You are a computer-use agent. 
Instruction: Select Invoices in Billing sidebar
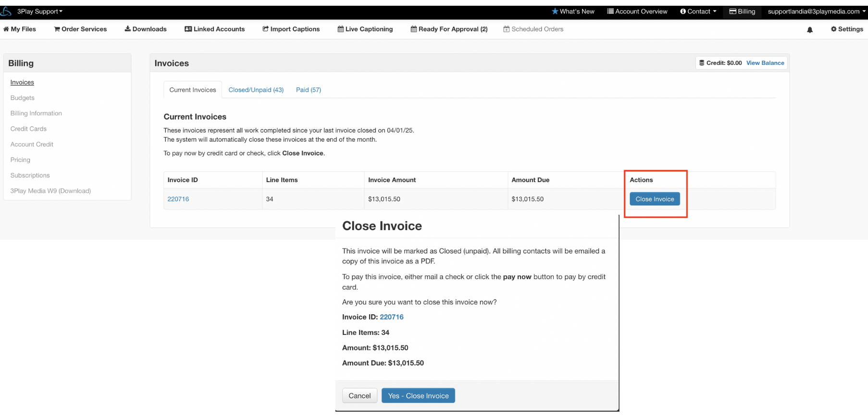22,82
